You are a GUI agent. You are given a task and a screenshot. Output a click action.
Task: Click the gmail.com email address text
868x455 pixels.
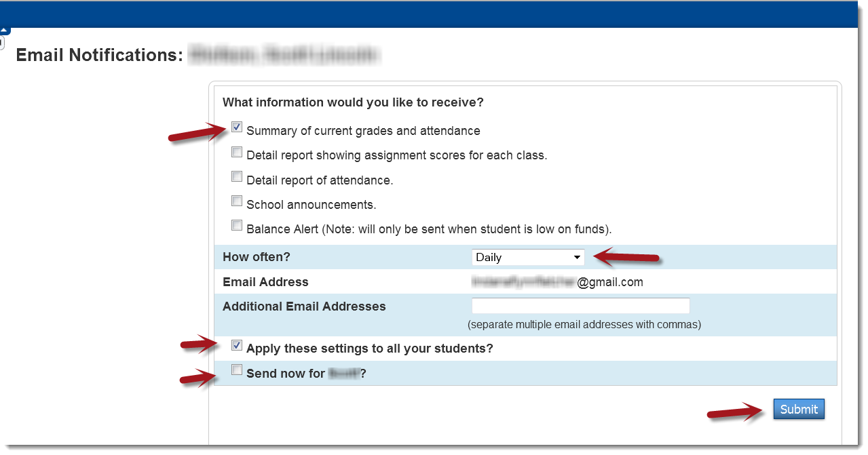click(x=557, y=281)
